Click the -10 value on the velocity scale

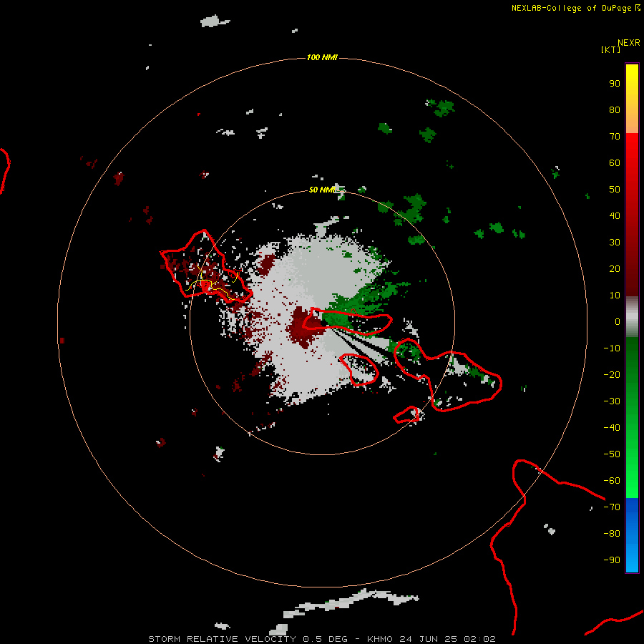pyautogui.click(x=612, y=348)
